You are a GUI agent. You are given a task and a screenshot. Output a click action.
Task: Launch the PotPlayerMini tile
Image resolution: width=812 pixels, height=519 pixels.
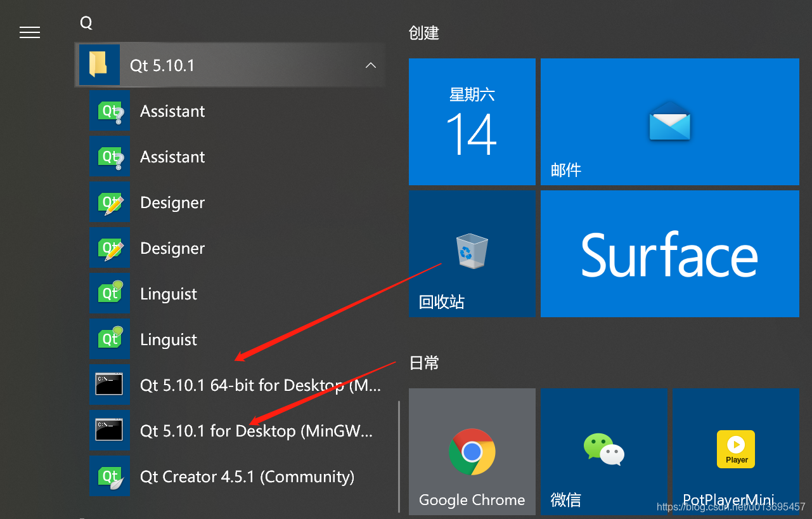pos(736,452)
